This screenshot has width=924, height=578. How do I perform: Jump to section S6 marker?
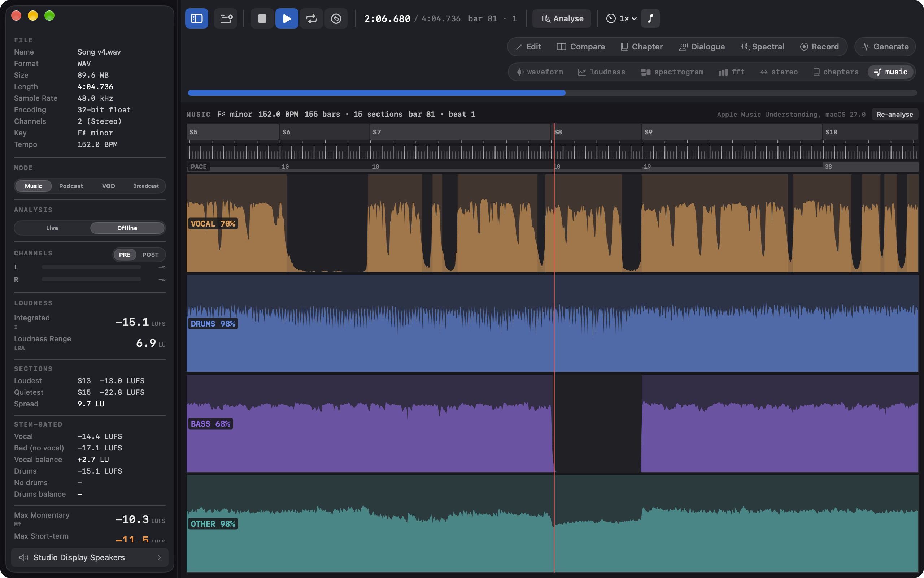(324, 132)
